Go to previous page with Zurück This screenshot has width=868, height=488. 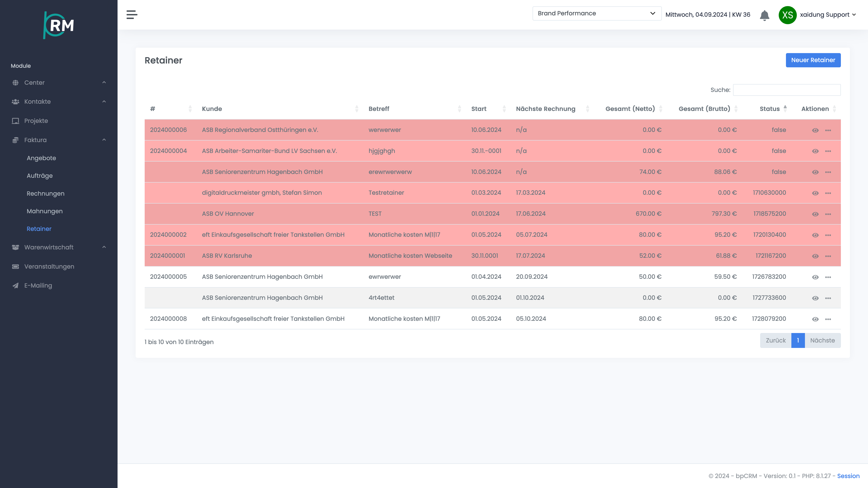pyautogui.click(x=775, y=340)
